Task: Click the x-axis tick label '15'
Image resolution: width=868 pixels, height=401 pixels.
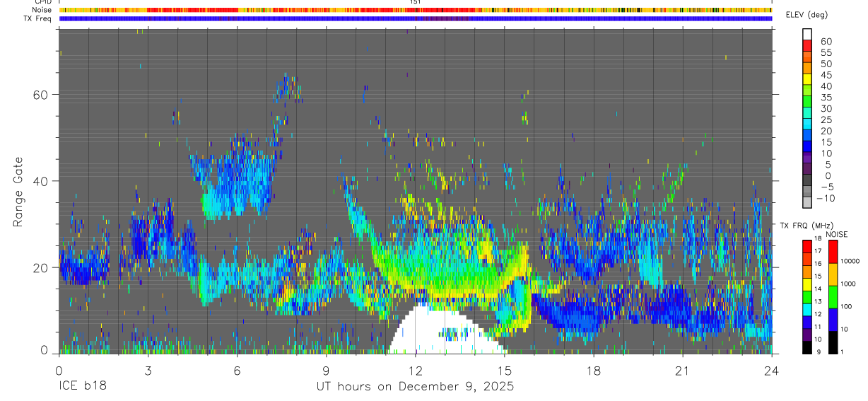Action: coord(505,371)
